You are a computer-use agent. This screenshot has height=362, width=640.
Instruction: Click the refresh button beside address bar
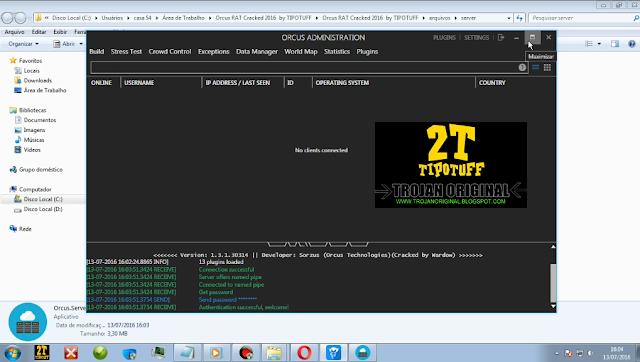(x=519, y=18)
